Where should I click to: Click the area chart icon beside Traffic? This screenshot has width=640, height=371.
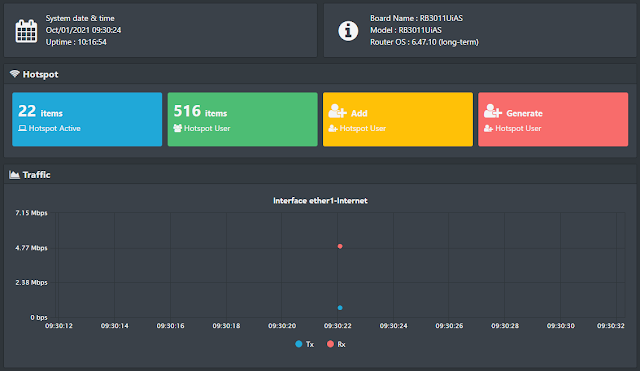pyautogui.click(x=14, y=175)
